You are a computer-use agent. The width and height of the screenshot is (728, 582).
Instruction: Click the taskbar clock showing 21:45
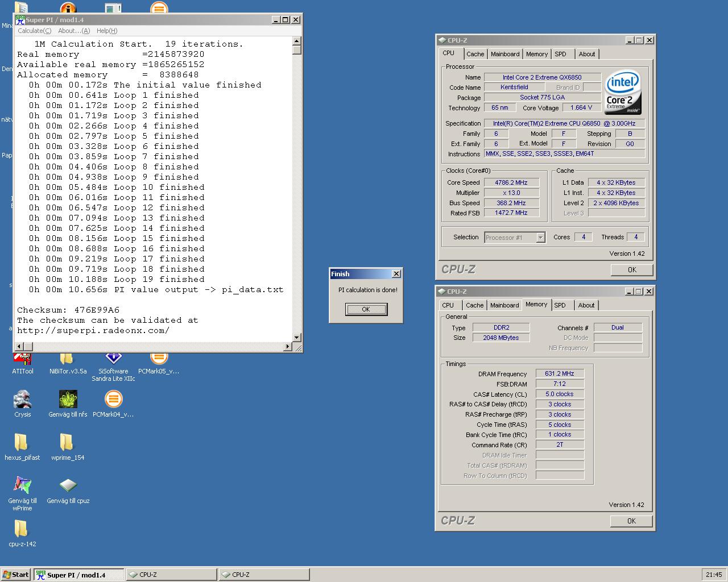point(713,575)
